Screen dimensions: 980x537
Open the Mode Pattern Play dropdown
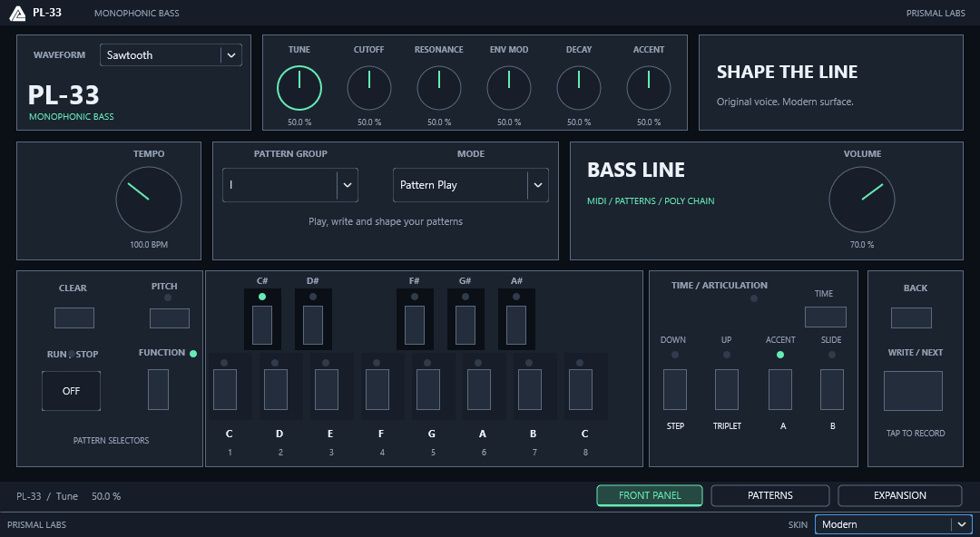[x=471, y=185]
